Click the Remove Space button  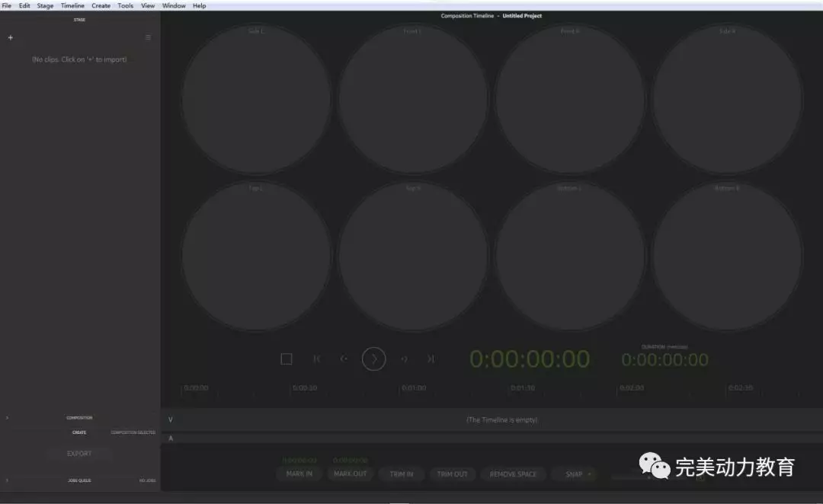tap(513, 474)
